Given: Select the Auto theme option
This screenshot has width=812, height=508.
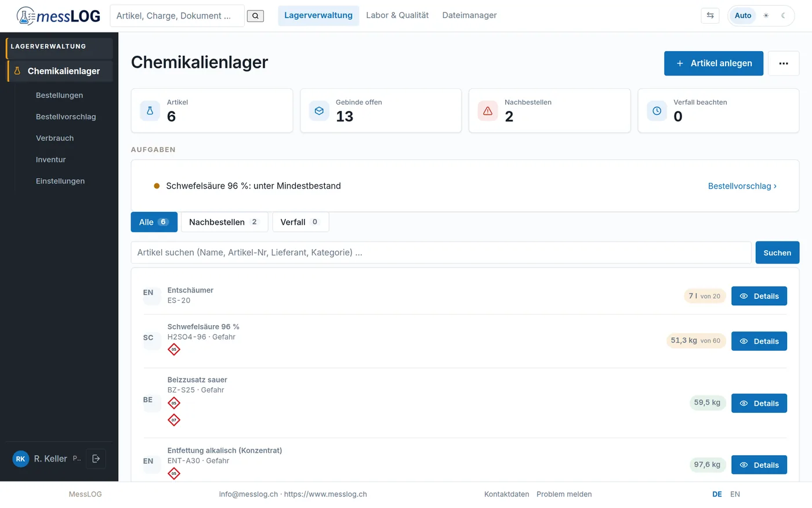Looking at the screenshot, I should click(743, 16).
